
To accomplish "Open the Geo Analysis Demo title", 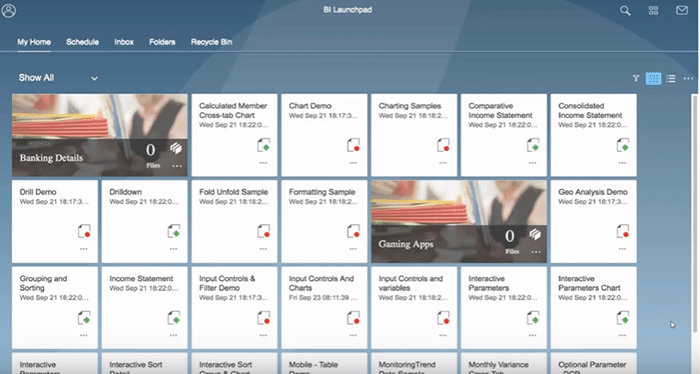I will 593,192.
